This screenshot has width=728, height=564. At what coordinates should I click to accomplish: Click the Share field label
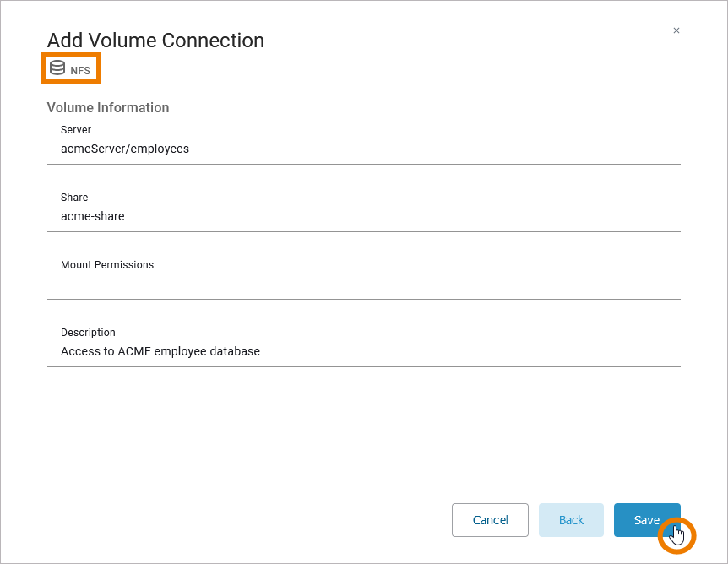pos(74,198)
